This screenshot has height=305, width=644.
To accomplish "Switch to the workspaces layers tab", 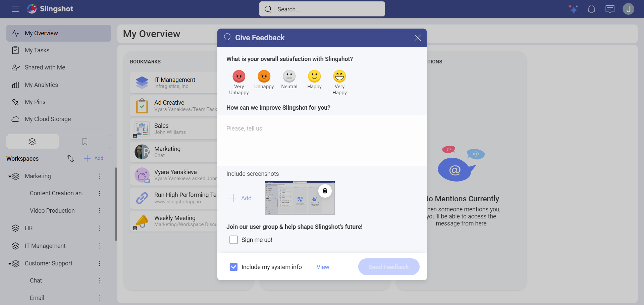I will pos(33,142).
